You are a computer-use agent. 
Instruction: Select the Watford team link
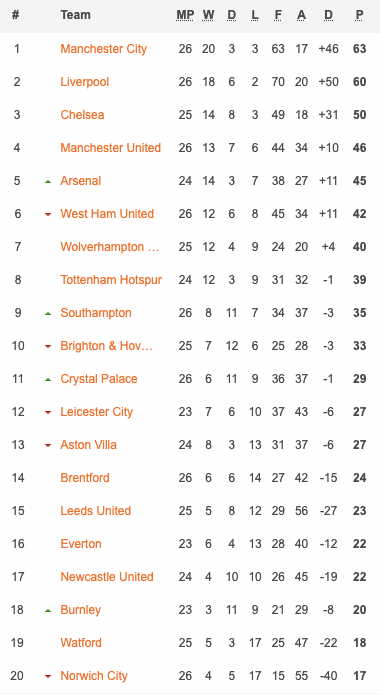[x=81, y=643]
